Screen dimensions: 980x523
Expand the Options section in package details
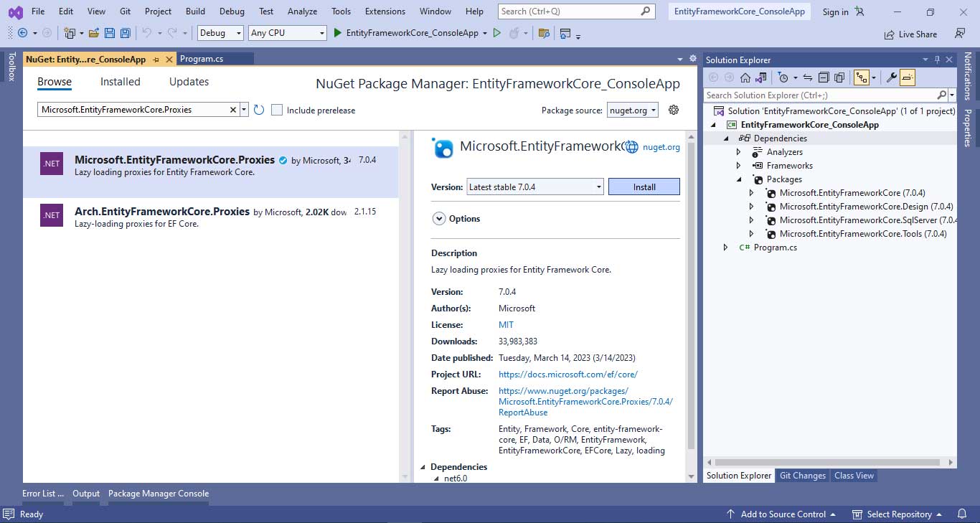[x=439, y=218]
